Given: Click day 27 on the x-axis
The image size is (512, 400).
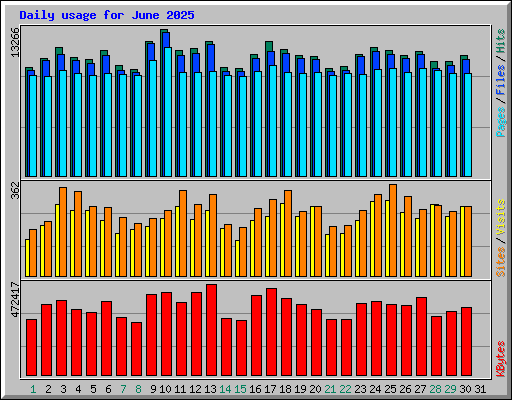Looking at the screenshot, I should click(420, 389).
